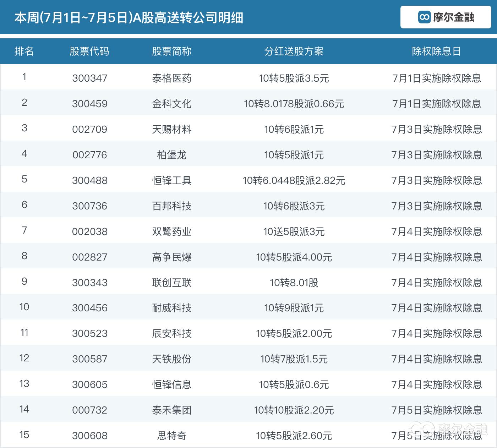Click stock code 300736
The height and width of the screenshot is (448, 497).
[89, 206]
